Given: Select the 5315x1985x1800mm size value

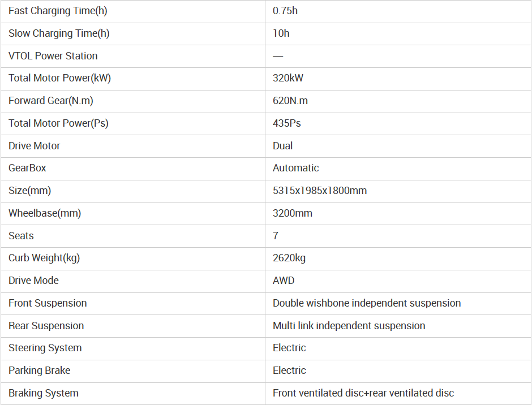Looking at the screenshot, I should click(x=320, y=191).
